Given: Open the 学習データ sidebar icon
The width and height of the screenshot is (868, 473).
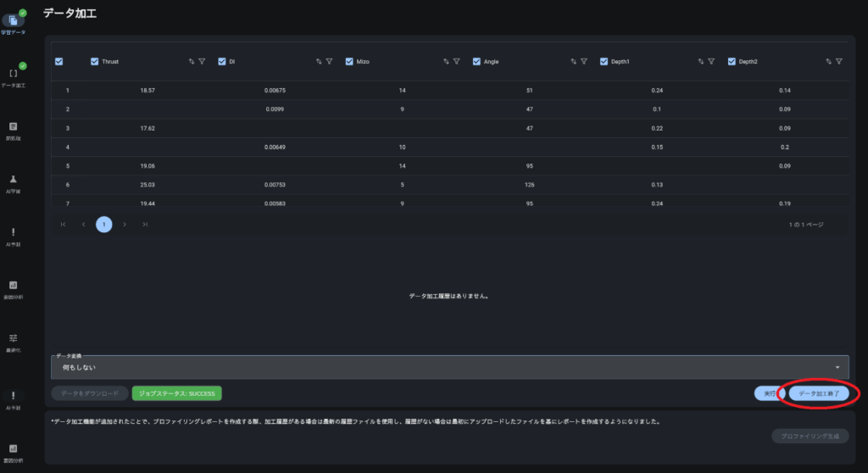Looking at the screenshot, I should coord(13,20).
